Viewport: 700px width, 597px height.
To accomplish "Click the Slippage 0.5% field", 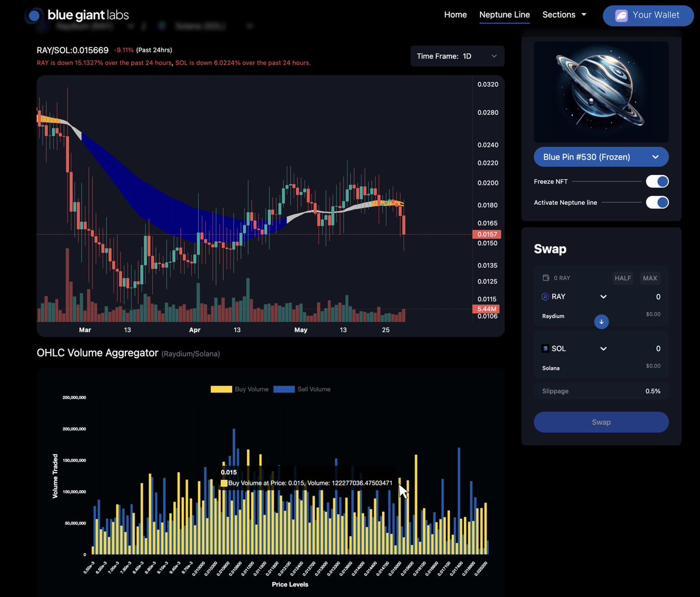I will pos(601,390).
